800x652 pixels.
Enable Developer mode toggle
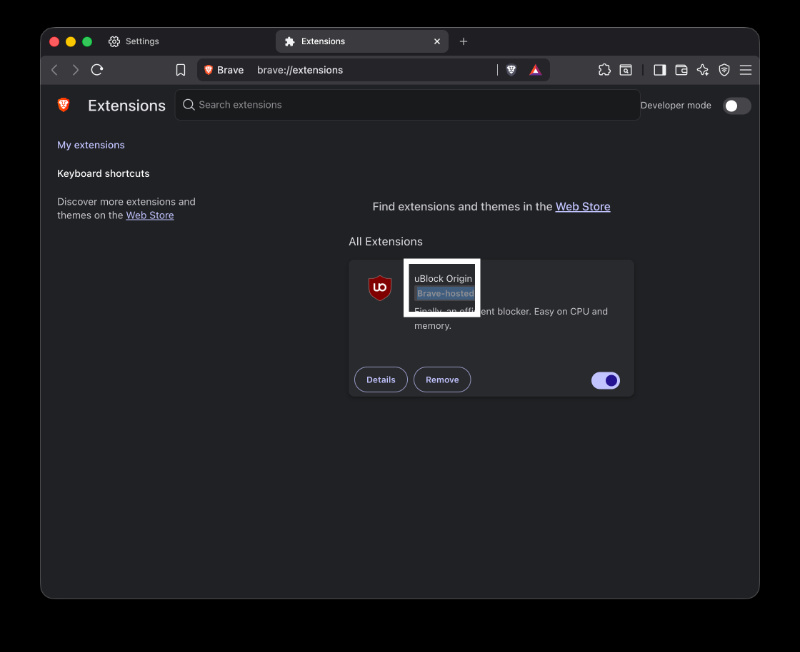[737, 106]
